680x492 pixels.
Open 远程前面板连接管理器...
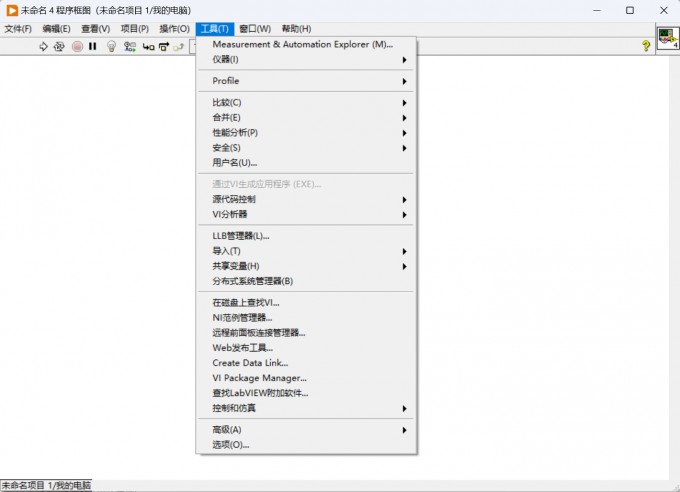tap(306, 333)
